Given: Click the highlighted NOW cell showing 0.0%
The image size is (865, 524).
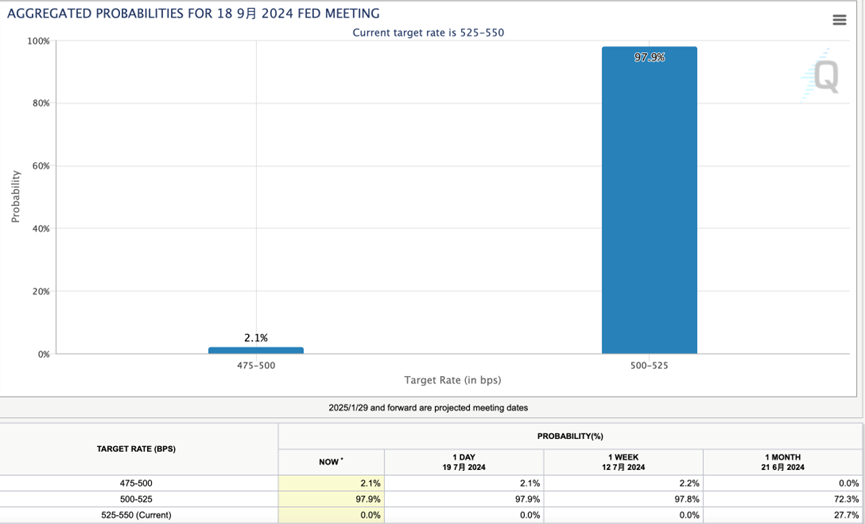Looking at the screenshot, I should 330,515.
